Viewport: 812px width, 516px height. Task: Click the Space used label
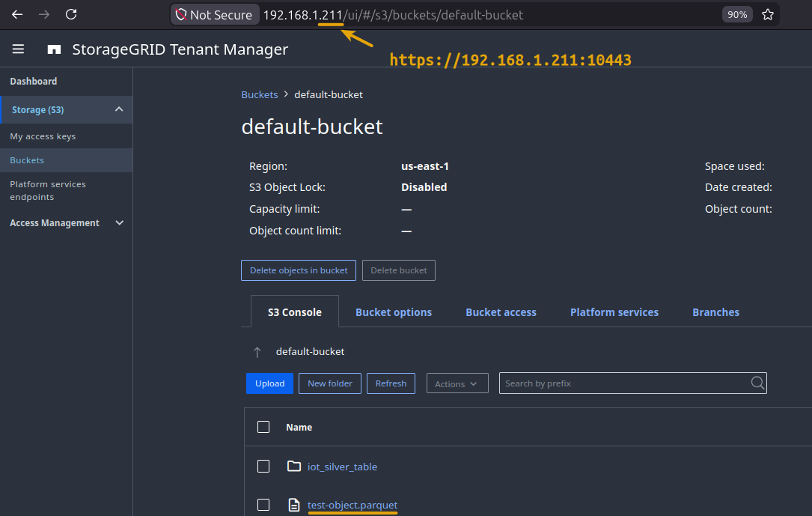(x=735, y=166)
